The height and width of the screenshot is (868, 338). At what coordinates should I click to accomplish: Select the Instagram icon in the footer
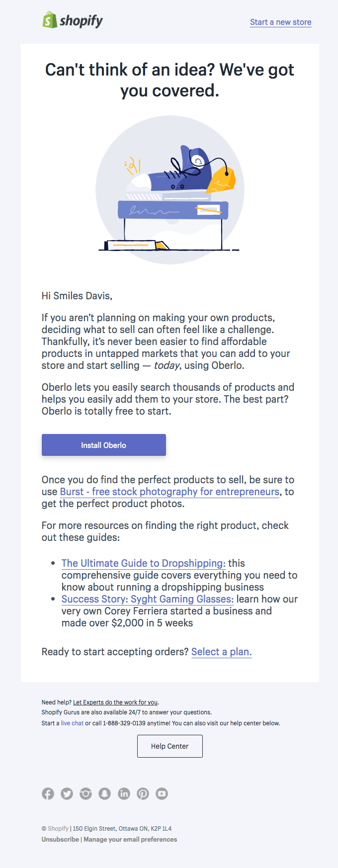[x=85, y=793]
